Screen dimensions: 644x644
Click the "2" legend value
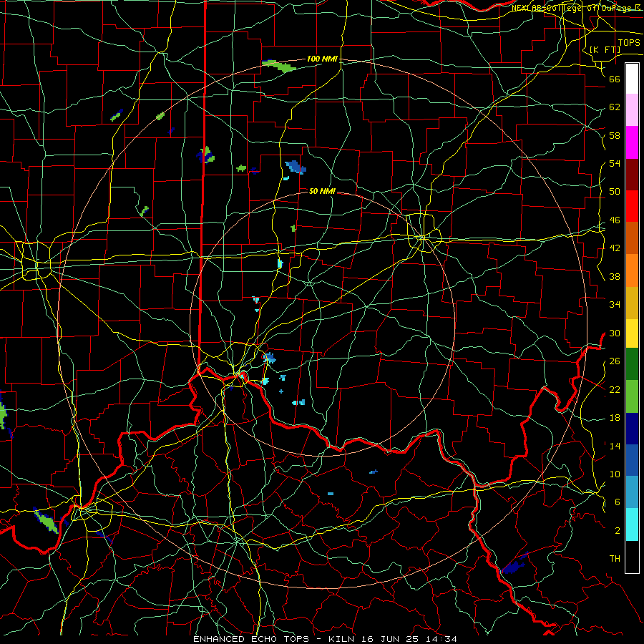click(617, 531)
